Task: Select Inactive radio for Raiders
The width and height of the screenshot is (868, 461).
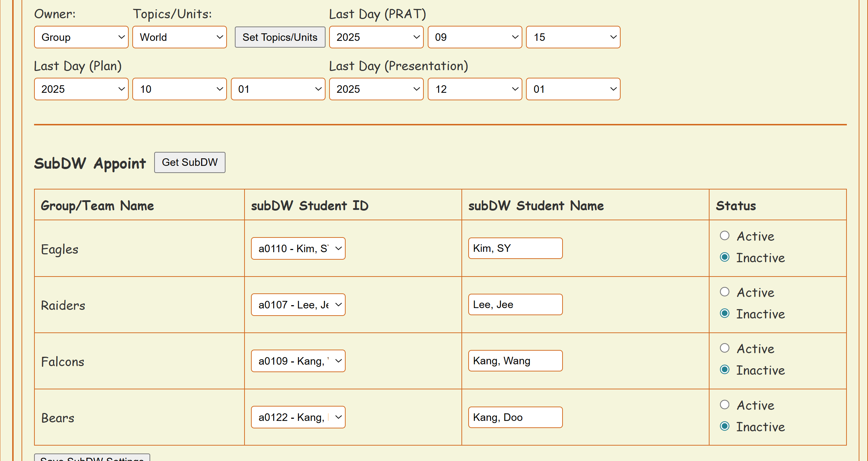Action: point(725,313)
